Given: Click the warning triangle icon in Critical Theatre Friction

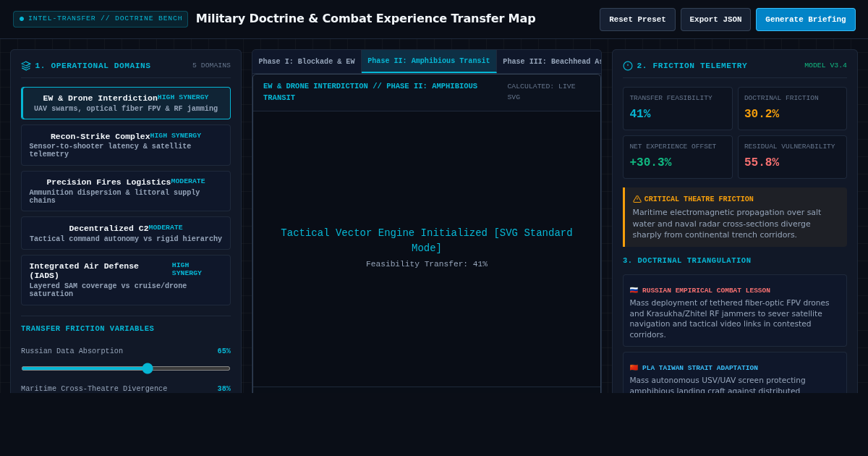Looking at the screenshot, I should (x=637, y=199).
